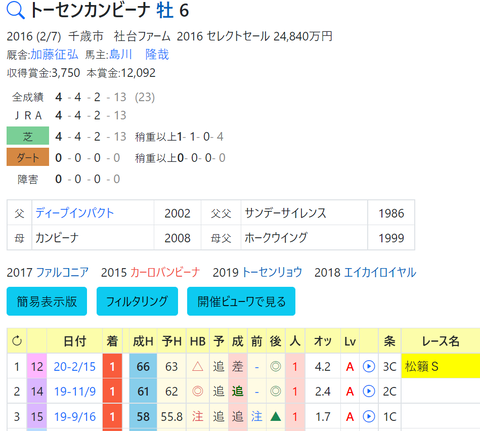Click the 成H column header
The width and height of the screenshot is (480, 431).
143,341
